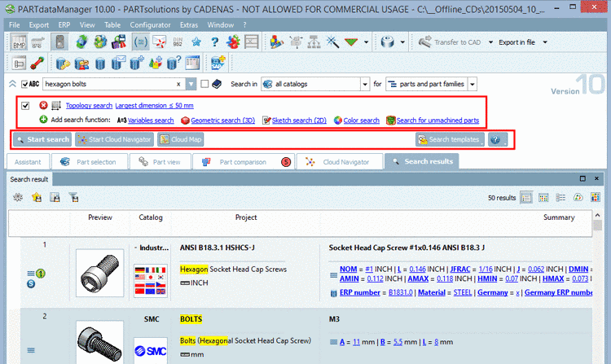Click the Cloud Map button

[180, 139]
